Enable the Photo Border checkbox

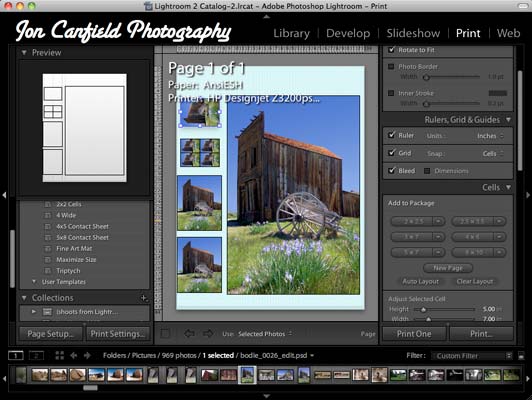pyautogui.click(x=391, y=66)
